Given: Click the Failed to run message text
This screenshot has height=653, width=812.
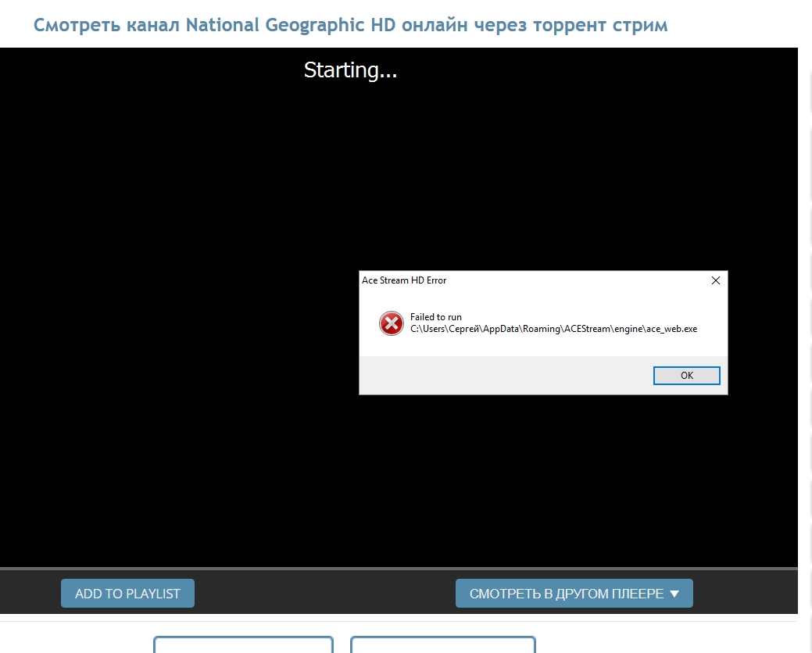Looking at the screenshot, I should pos(436,317).
